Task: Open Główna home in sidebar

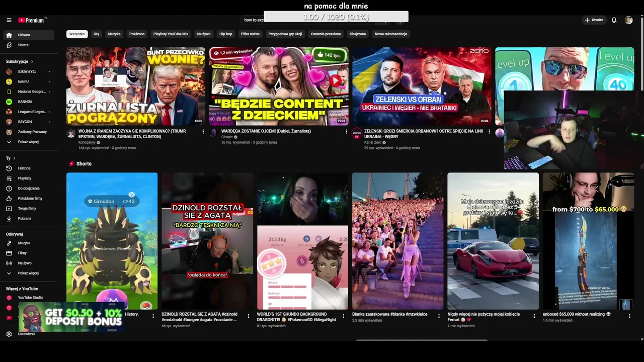Action: 28,35
